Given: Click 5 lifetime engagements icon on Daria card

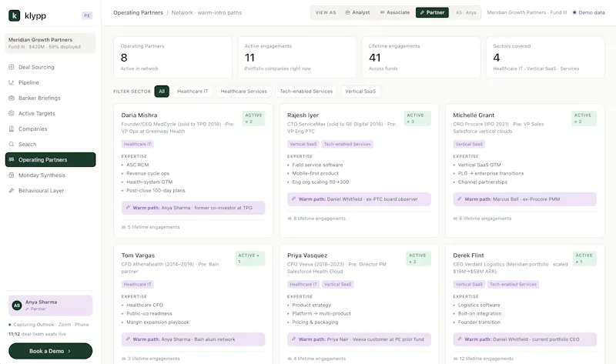Looking at the screenshot, I should (x=124, y=227).
